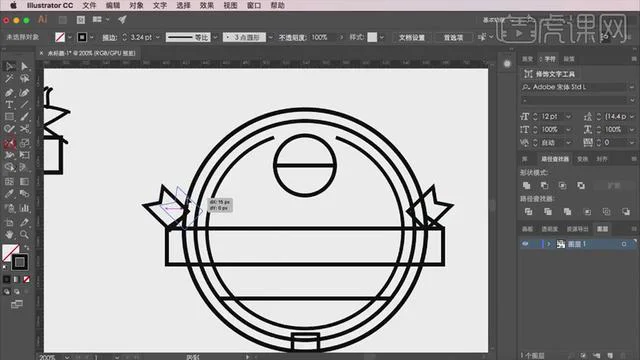Click the Unite shape mode icon

[527, 186]
